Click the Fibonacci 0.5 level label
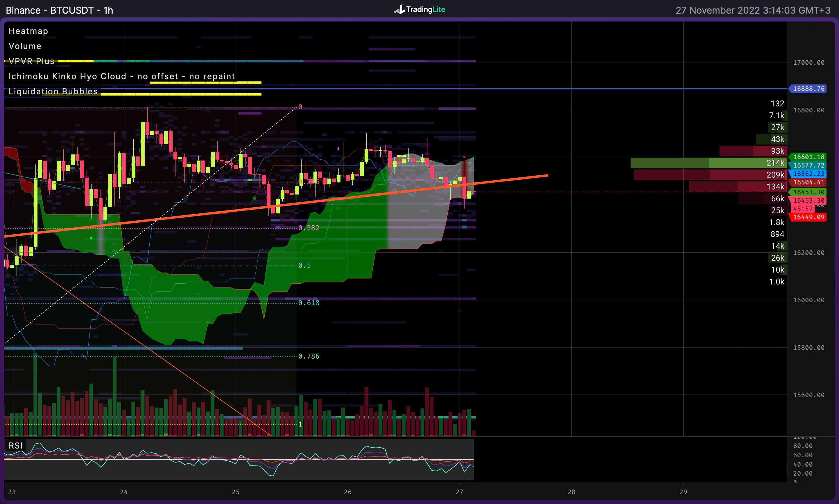Screen dimensions: 839x504 click(304, 265)
